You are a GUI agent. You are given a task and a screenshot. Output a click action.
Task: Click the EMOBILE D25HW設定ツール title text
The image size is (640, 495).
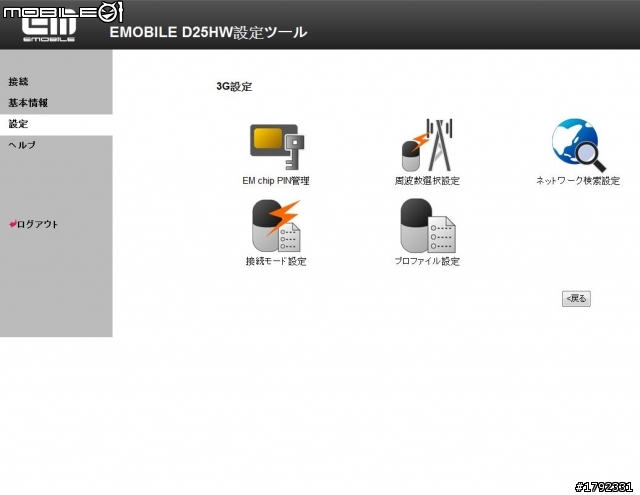click(208, 32)
